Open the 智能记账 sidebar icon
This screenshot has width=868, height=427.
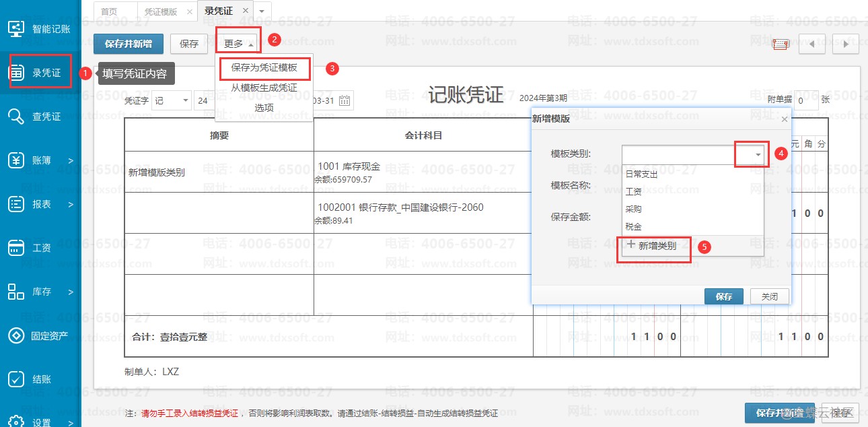[16, 28]
